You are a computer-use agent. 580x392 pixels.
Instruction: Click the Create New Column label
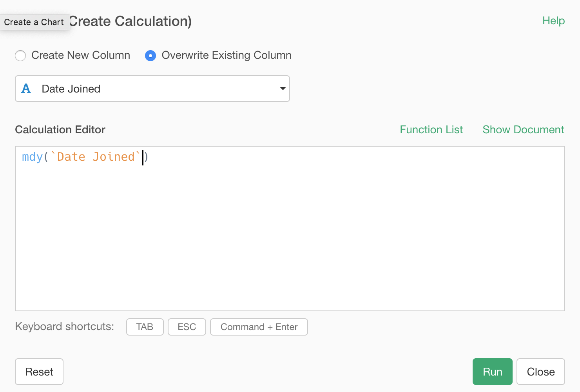(81, 55)
